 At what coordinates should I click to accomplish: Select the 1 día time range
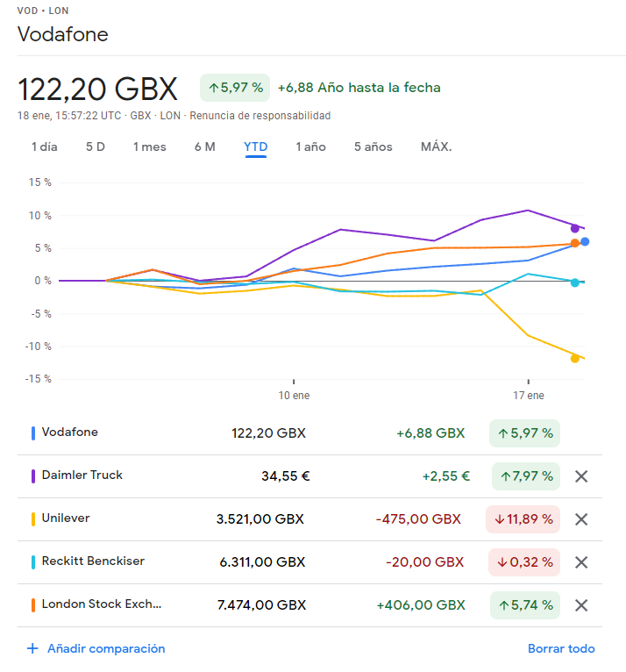pos(45,147)
